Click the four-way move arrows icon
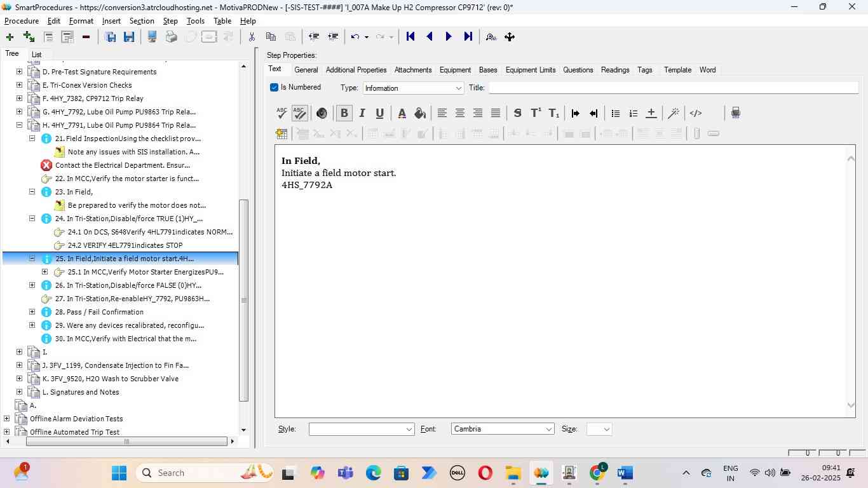This screenshot has width=868, height=488. (x=510, y=37)
